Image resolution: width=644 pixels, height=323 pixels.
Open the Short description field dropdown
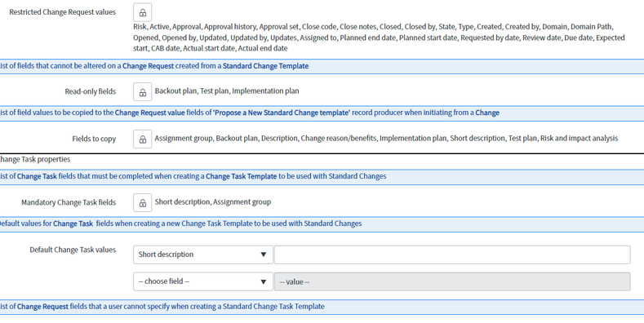click(x=203, y=254)
